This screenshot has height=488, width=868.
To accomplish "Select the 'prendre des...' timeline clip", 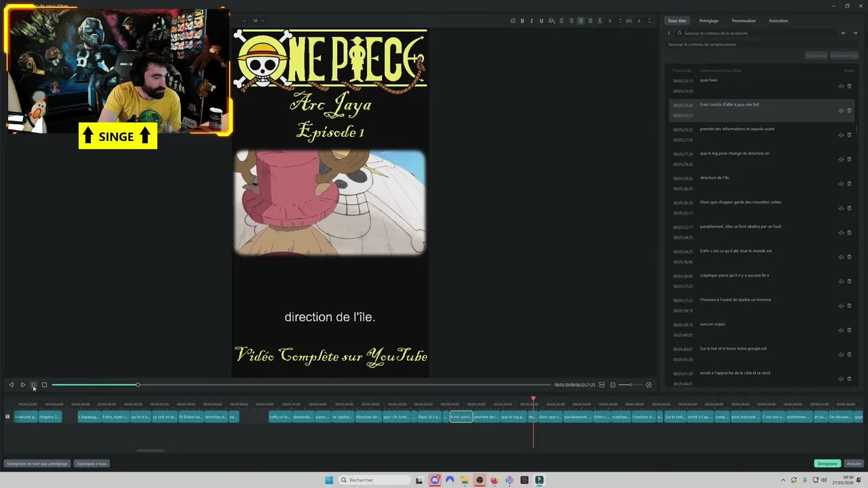I will (x=486, y=417).
